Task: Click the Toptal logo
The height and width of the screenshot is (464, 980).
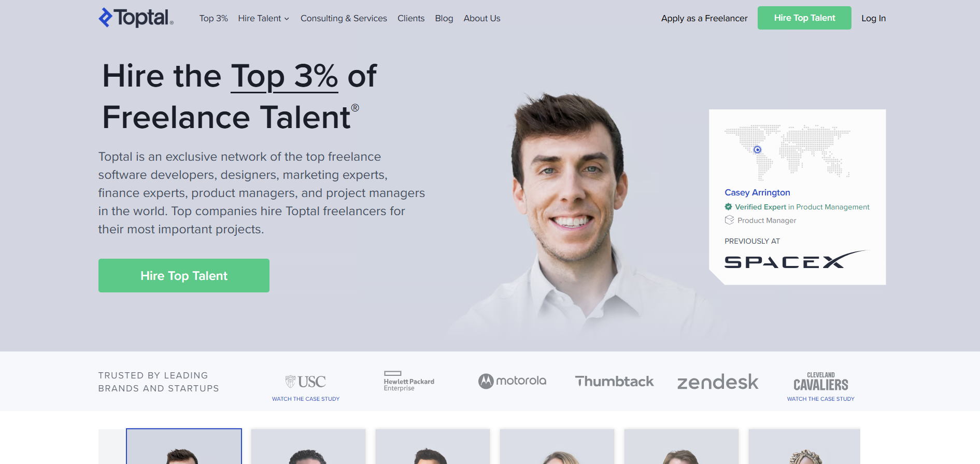Action: [136, 18]
